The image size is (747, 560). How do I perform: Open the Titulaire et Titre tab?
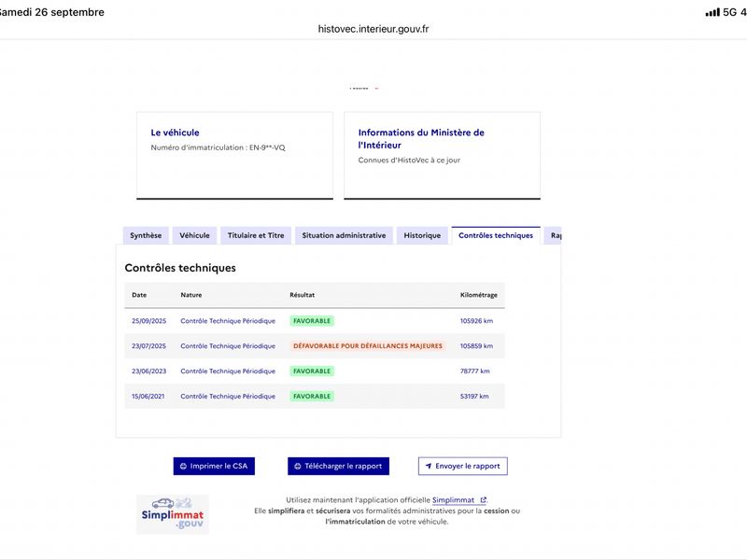pyautogui.click(x=256, y=235)
